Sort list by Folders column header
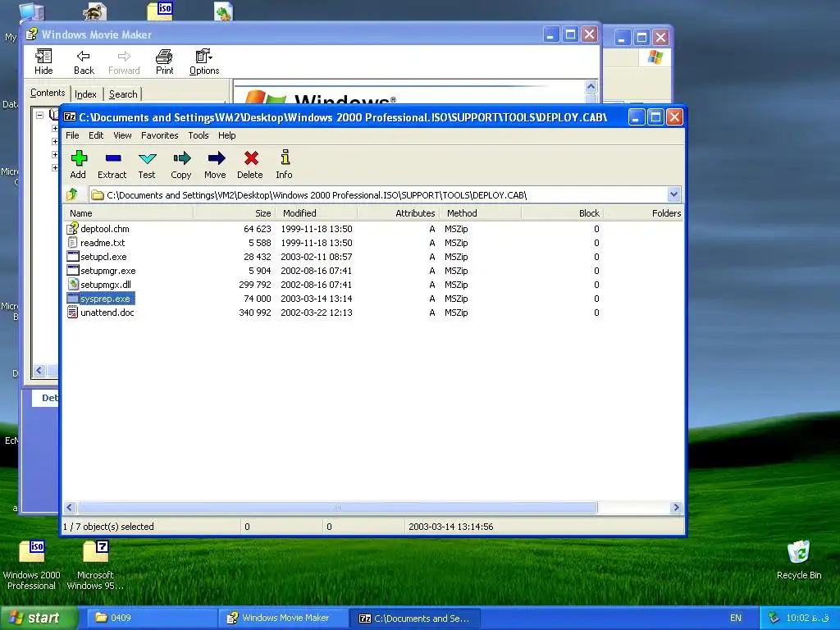Screen dimensions: 840x630 pos(643,213)
